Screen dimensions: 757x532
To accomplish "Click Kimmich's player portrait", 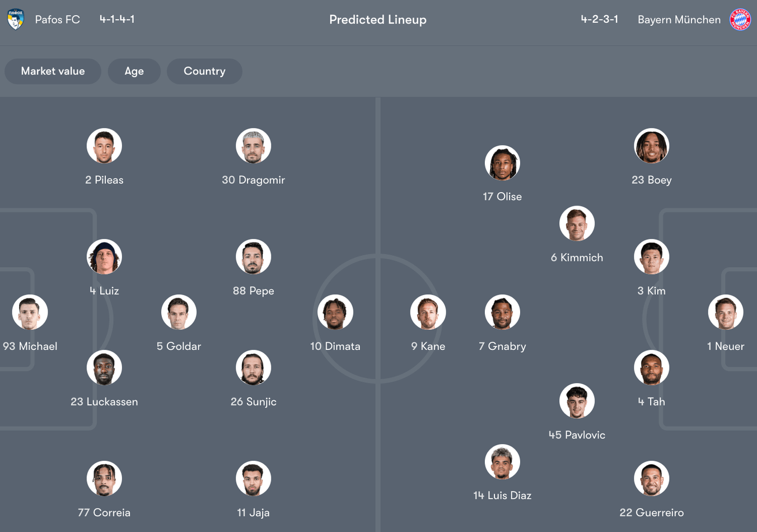I will pyautogui.click(x=577, y=224).
